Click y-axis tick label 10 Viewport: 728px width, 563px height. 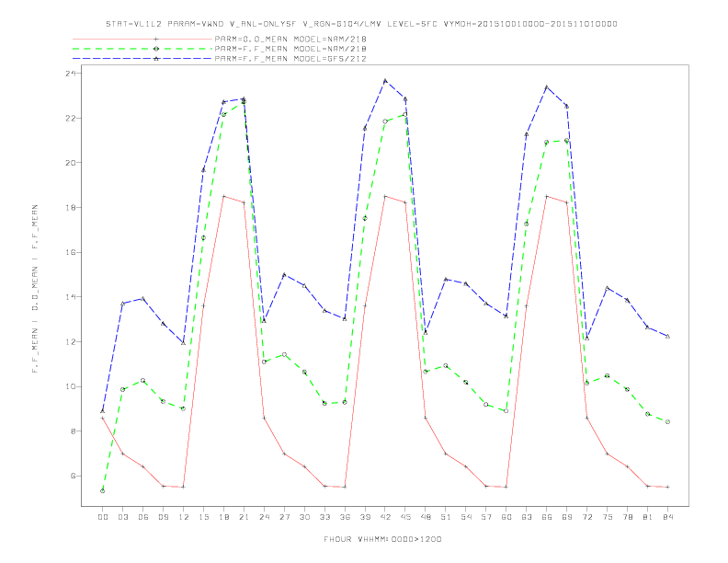[x=71, y=386]
